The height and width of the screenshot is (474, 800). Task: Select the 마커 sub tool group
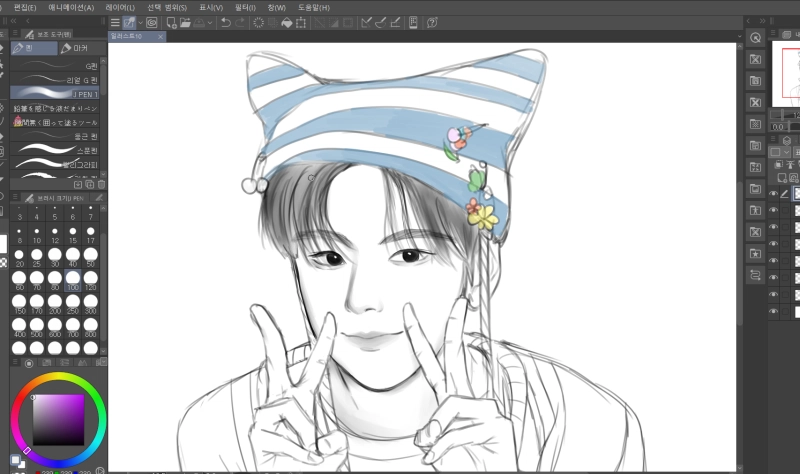75,47
